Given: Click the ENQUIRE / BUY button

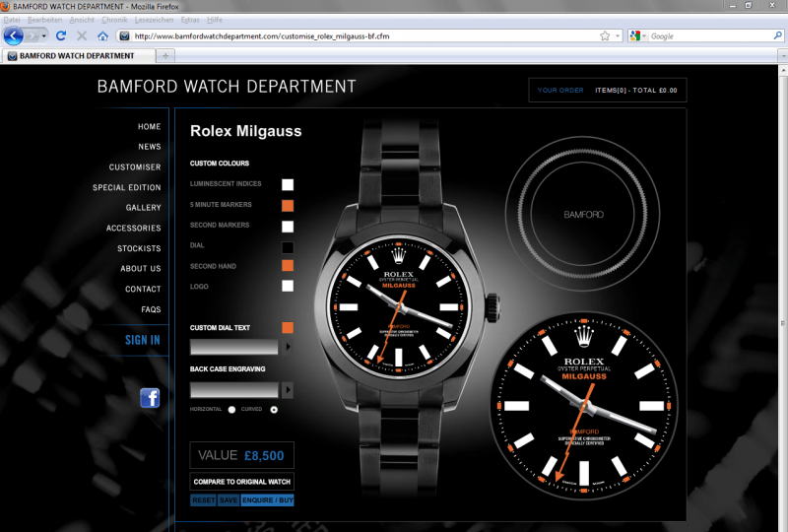Looking at the screenshot, I should tap(267, 500).
